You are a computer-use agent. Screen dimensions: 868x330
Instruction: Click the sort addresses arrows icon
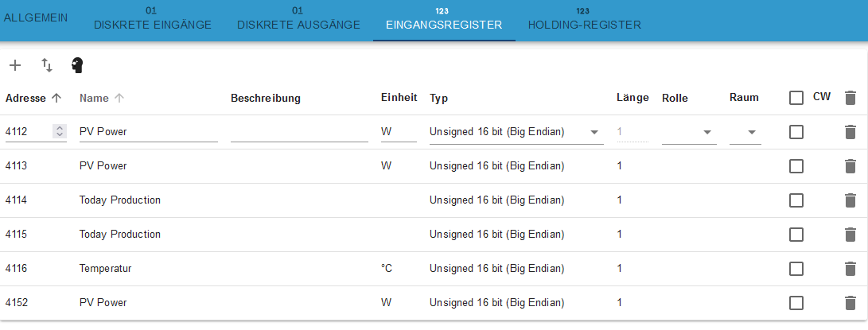(47, 65)
